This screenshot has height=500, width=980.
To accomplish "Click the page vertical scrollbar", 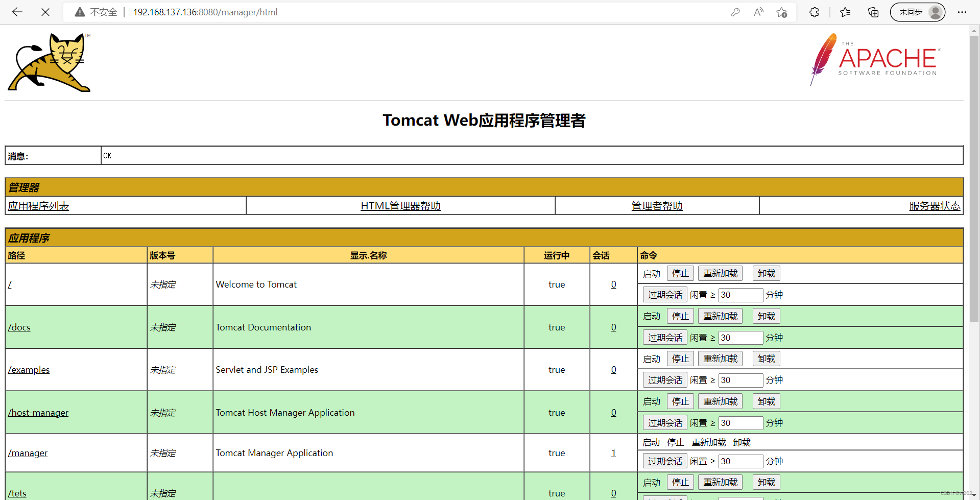I will (974, 179).
